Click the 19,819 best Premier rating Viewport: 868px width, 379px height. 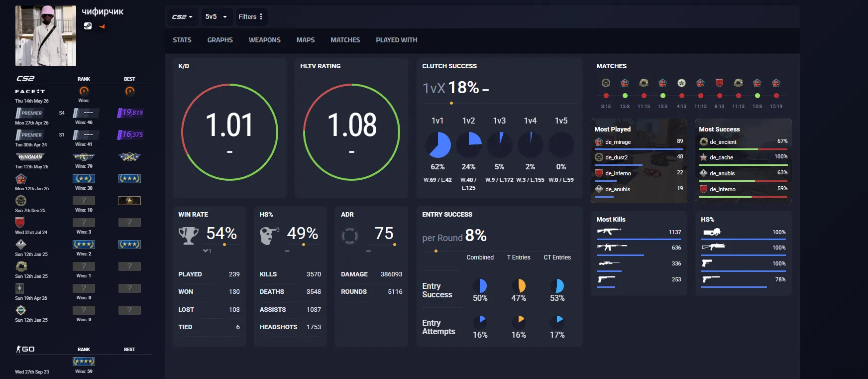(130, 113)
